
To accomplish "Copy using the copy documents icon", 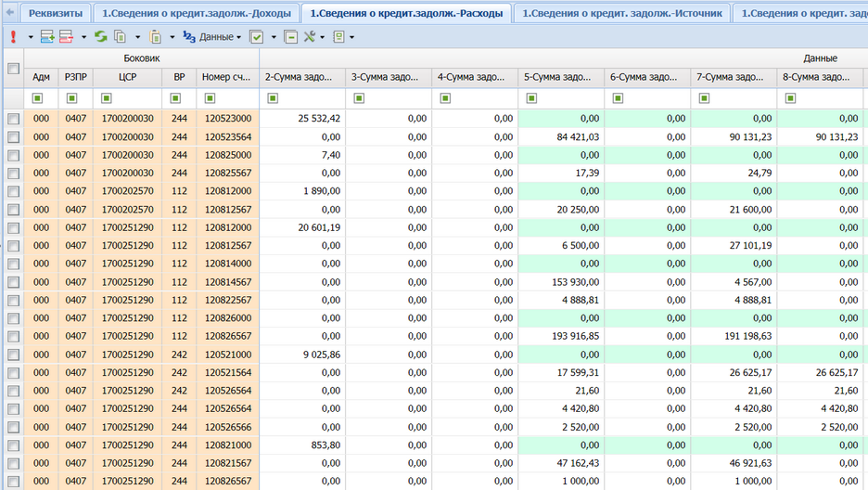I will 120,37.
